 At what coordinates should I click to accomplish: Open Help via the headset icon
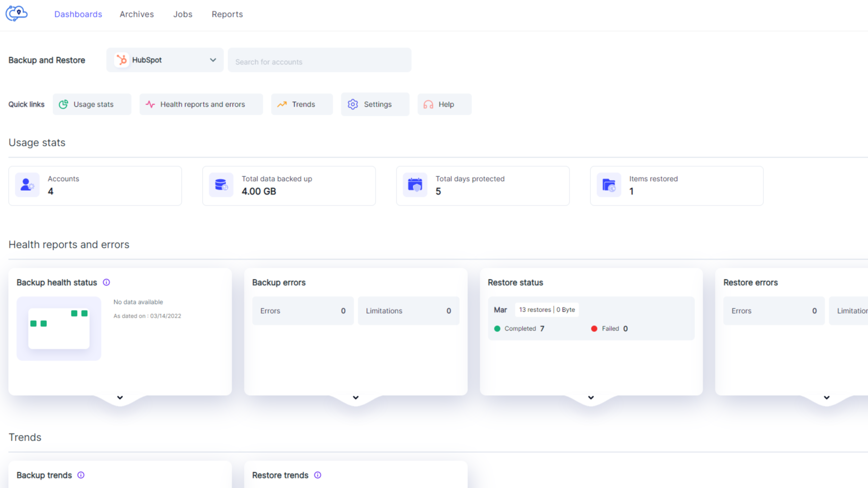(428, 104)
